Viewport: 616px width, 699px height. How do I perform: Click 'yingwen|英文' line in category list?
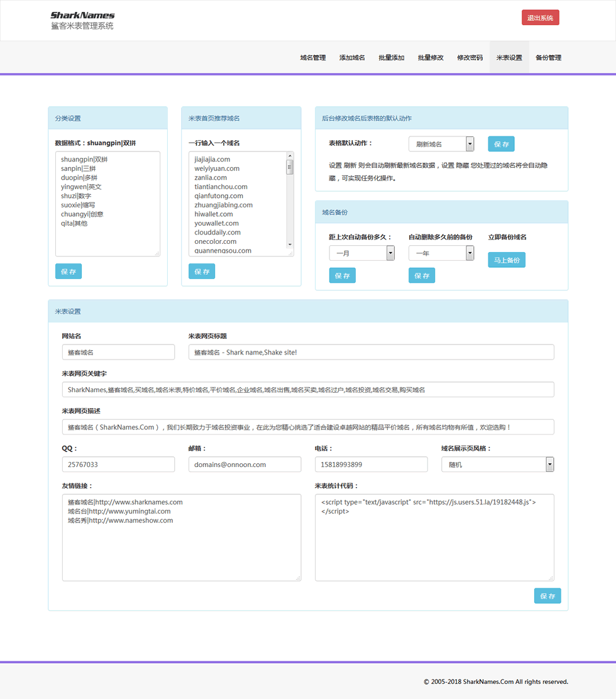(x=81, y=187)
